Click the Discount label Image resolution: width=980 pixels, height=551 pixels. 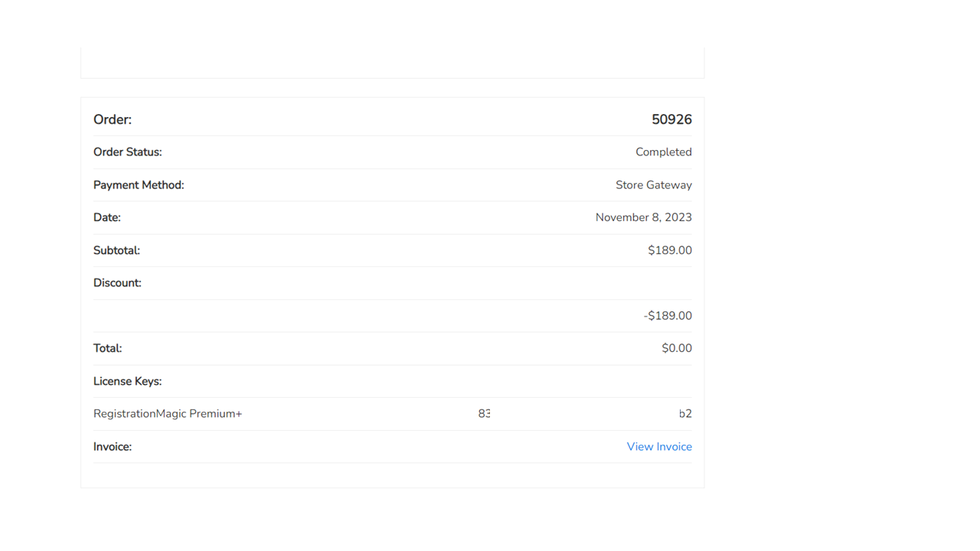pos(117,283)
